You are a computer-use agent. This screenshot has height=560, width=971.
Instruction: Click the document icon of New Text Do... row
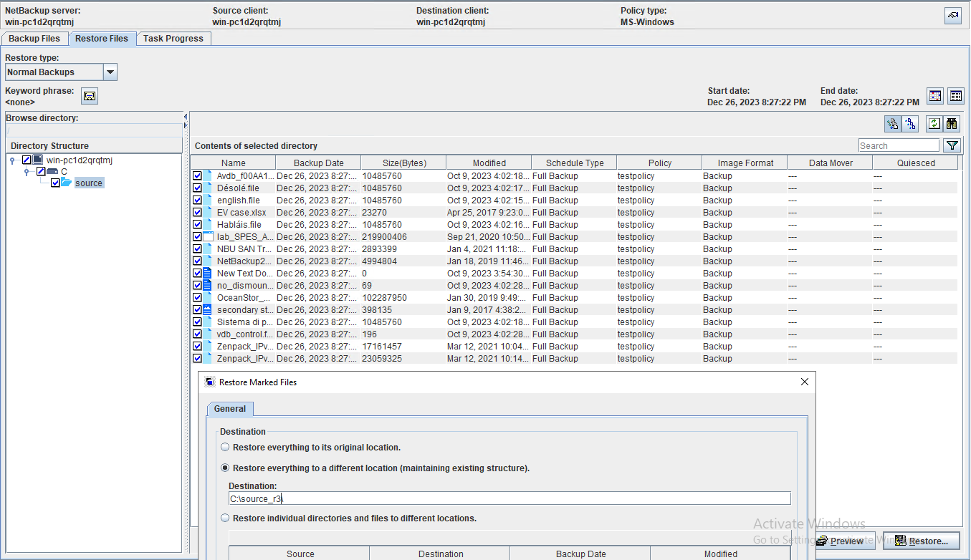[209, 273]
